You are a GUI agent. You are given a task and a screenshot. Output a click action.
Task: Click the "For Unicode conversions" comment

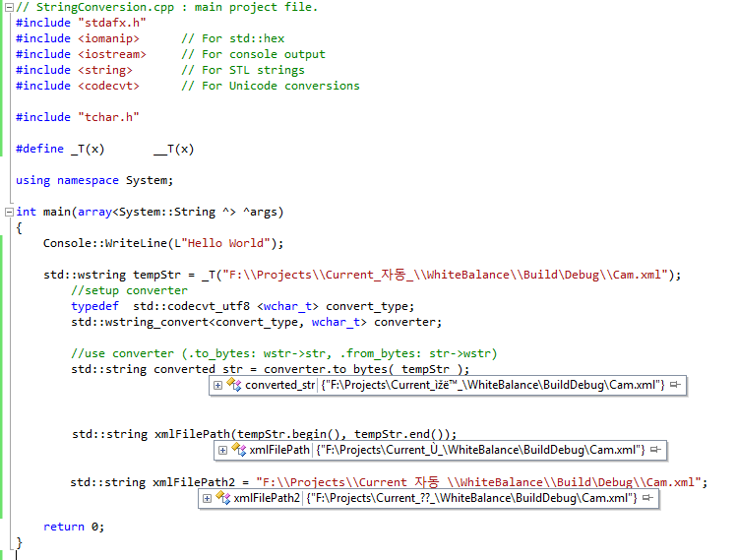point(271,86)
